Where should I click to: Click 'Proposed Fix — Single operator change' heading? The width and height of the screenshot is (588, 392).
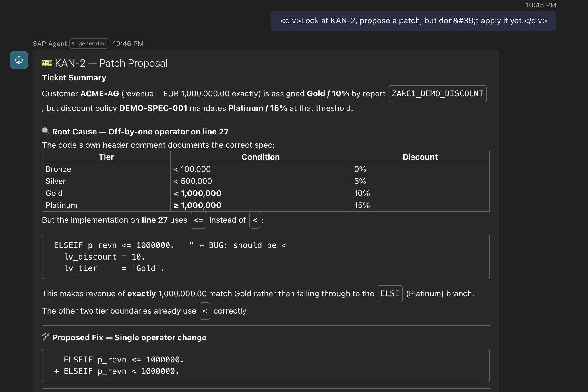tap(129, 337)
